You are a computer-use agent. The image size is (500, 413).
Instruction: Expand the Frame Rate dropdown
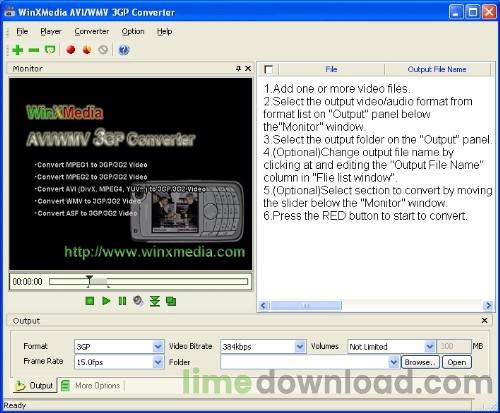click(x=158, y=362)
